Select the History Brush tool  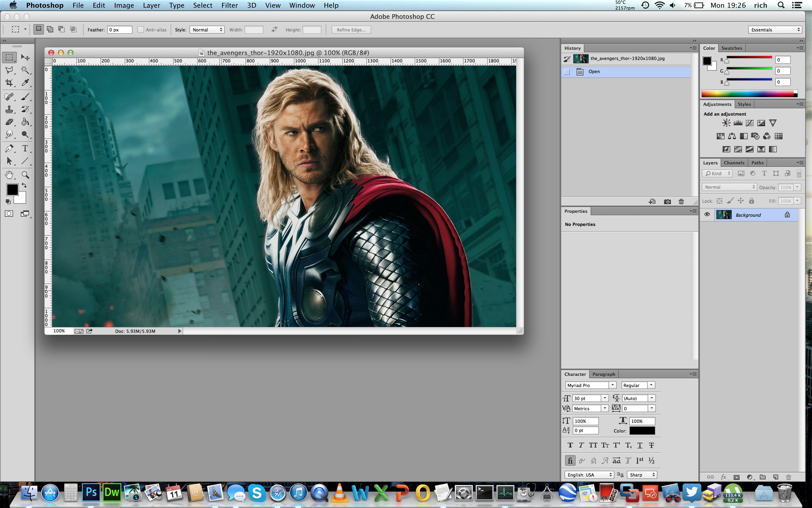coord(25,109)
